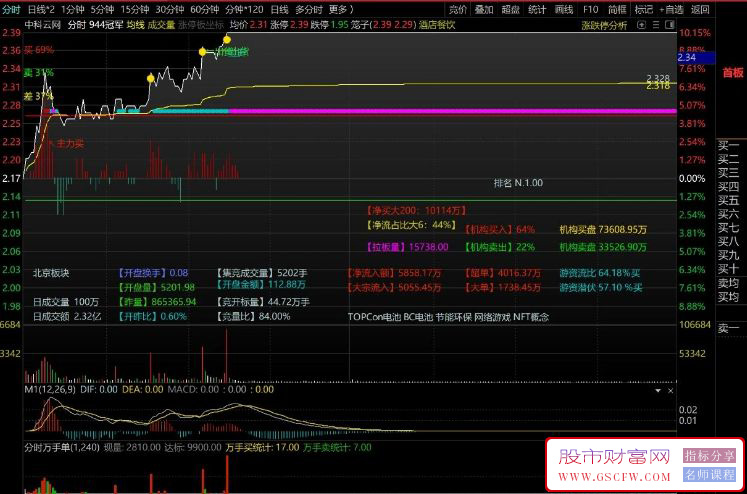Click the 日成交额 2.32亿 text

coord(67,316)
